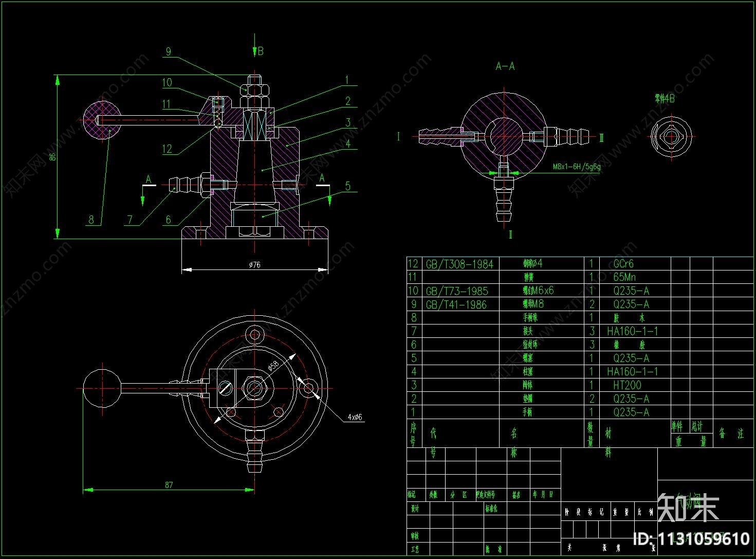Click callout number 11 in front view
756x559 pixels.
tap(166, 104)
